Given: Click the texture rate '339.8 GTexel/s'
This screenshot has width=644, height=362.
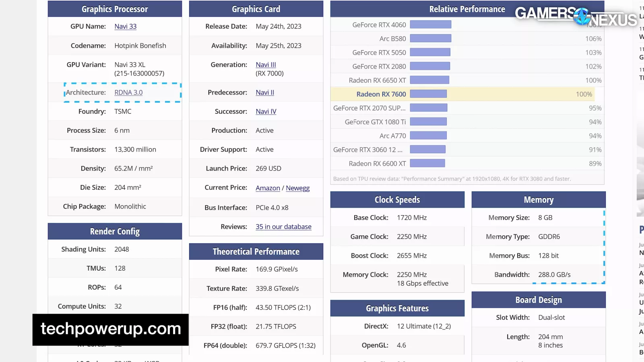Looking at the screenshot, I should pyautogui.click(x=277, y=289).
